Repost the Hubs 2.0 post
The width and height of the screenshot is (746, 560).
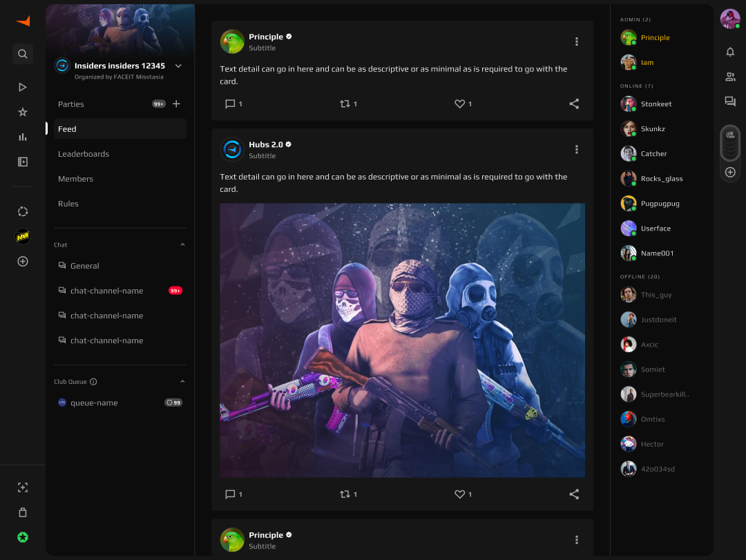348,494
